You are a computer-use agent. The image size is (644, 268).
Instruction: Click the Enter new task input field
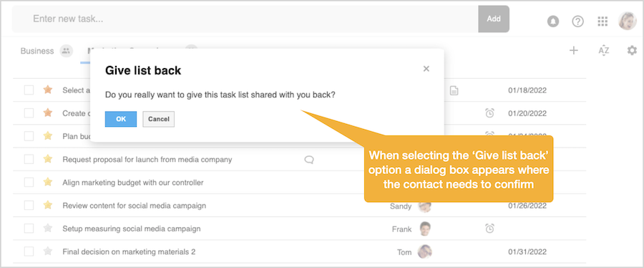pyautogui.click(x=245, y=19)
